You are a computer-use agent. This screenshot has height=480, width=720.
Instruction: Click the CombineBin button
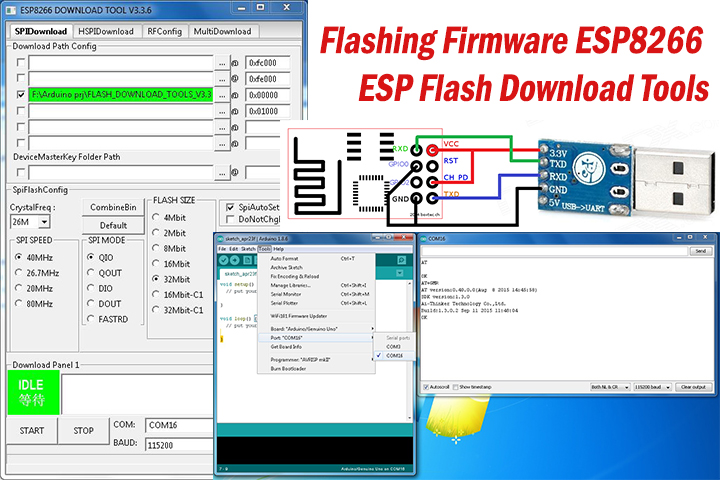pos(113,207)
